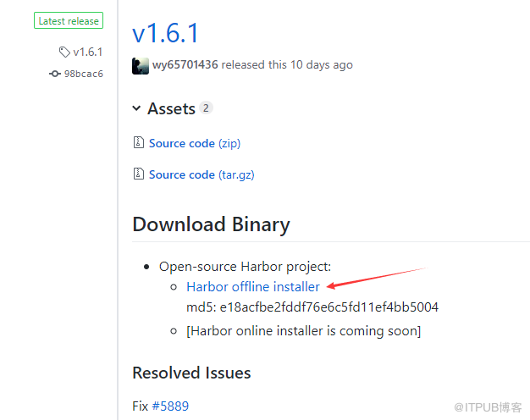The width and height of the screenshot is (530, 420).
Task: Open the Latest release label
Action: [69, 20]
